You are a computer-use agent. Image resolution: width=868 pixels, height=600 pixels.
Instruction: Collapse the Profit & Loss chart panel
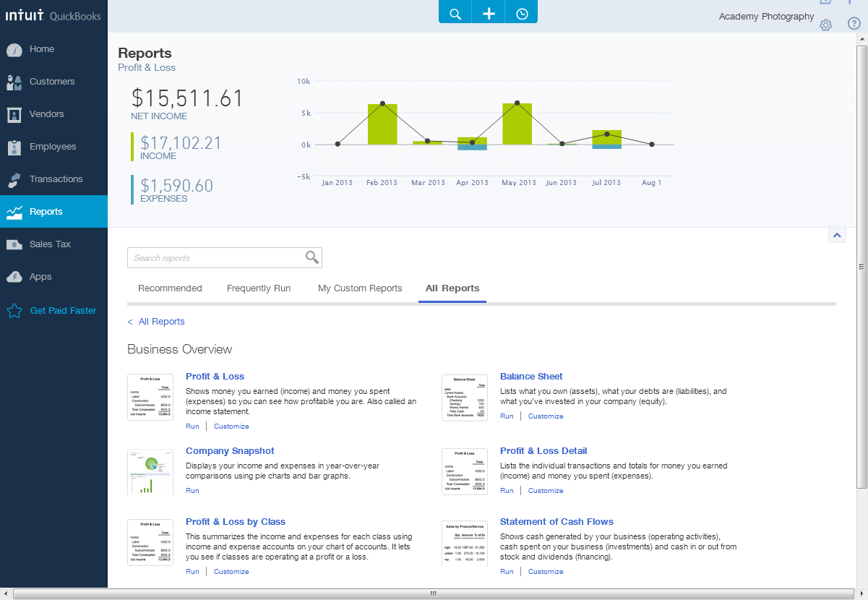(837, 235)
